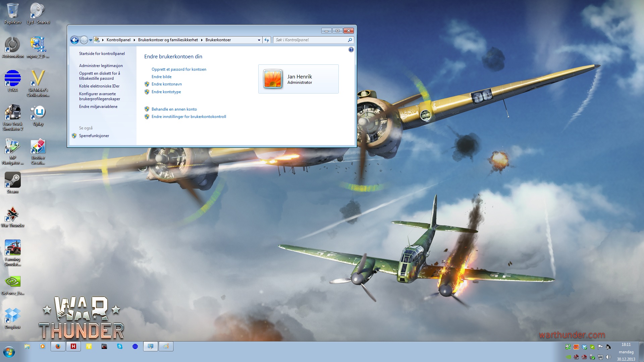Open ETKA blue globe taskbar icon
Screen dimensions: 644x362
pos(135,347)
